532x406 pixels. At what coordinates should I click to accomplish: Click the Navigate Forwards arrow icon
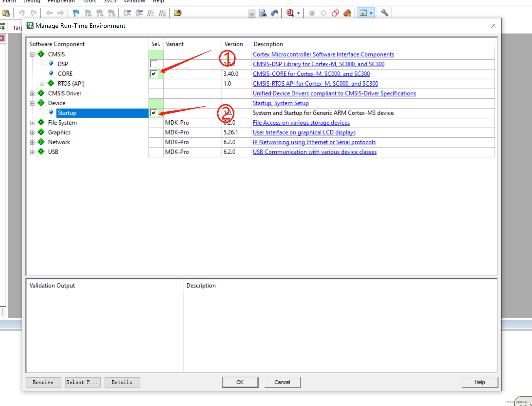[x=61, y=13]
